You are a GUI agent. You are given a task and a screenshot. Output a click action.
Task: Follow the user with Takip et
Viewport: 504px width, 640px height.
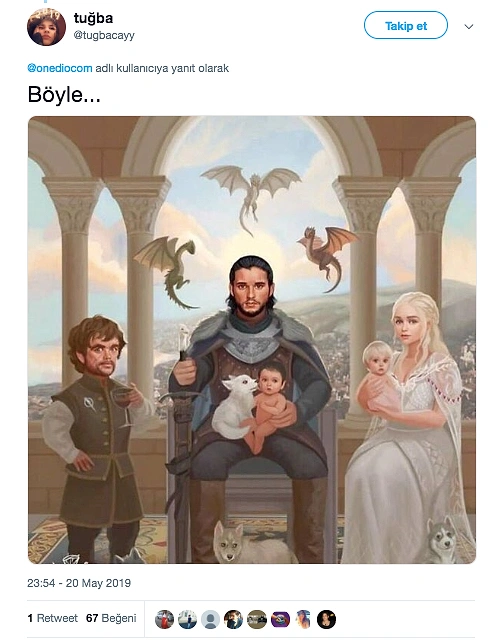tap(406, 25)
